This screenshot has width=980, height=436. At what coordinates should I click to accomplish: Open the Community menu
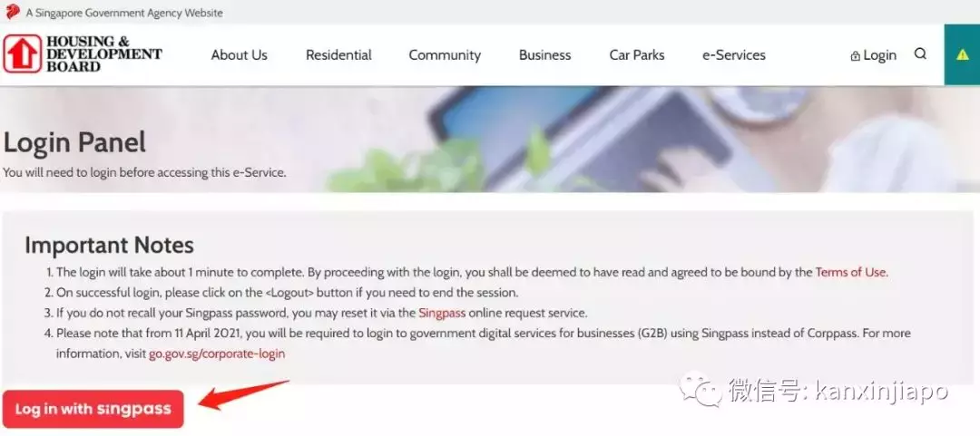[445, 55]
